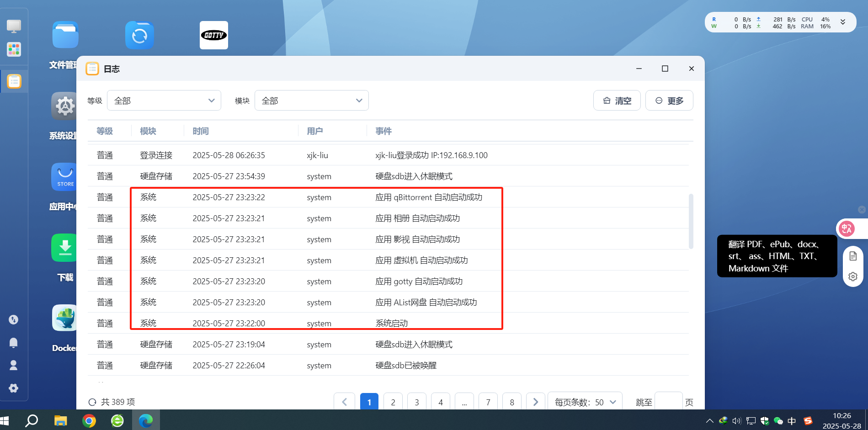This screenshot has width=868, height=430.
Task: Click the 模块 column header
Action: (148, 131)
